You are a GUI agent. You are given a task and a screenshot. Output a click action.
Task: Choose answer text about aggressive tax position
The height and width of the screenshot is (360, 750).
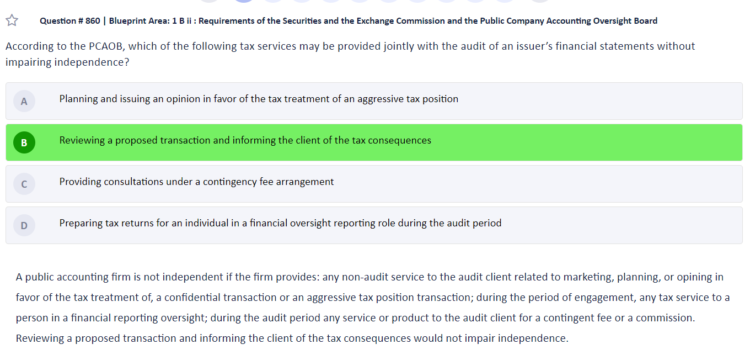tap(259, 99)
